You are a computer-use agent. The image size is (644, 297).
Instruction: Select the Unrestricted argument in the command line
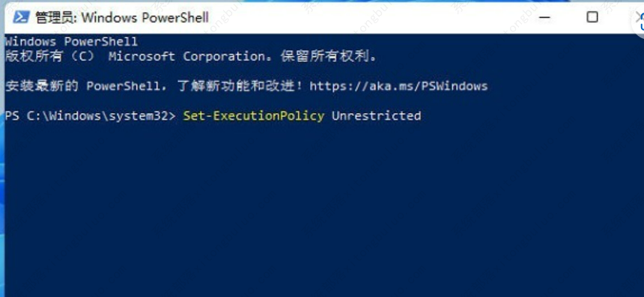pyautogui.click(x=376, y=116)
